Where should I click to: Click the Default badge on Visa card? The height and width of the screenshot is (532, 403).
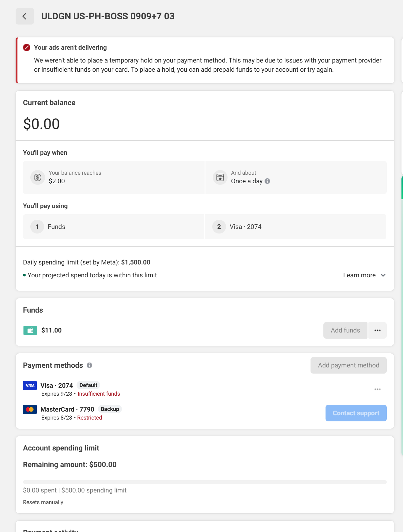pyautogui.click(x=88, y=385)
